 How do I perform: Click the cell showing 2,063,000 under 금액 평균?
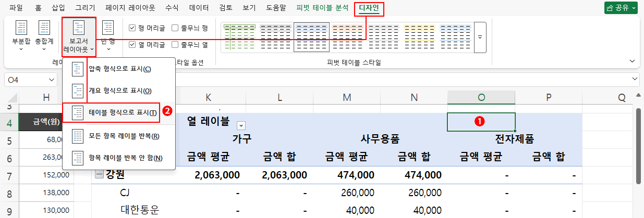(217, 175)
